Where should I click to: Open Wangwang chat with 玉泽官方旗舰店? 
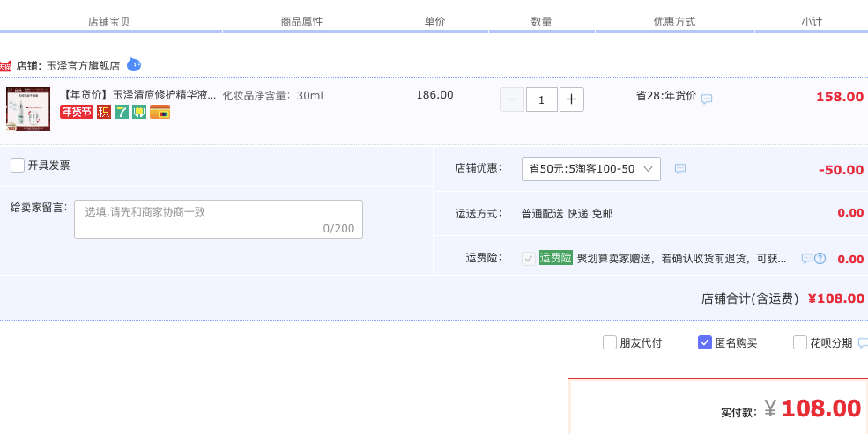[x=134, y=65]
